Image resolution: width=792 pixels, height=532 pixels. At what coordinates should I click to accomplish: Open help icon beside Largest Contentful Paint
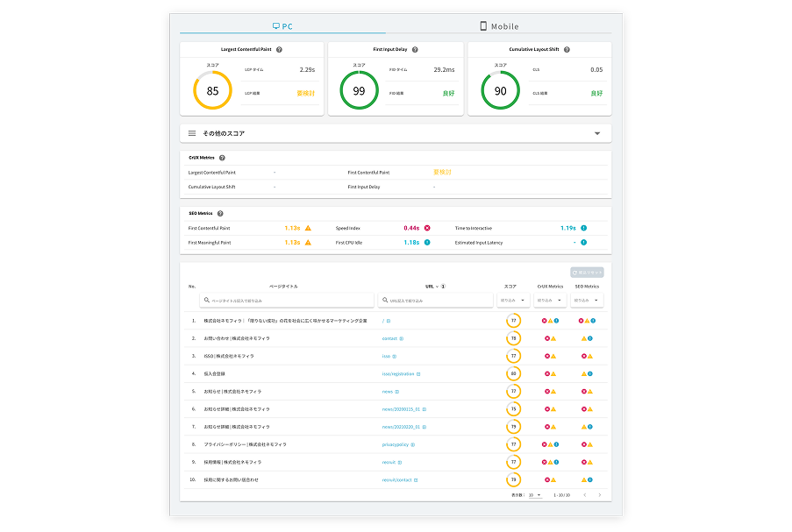point(279,49)
